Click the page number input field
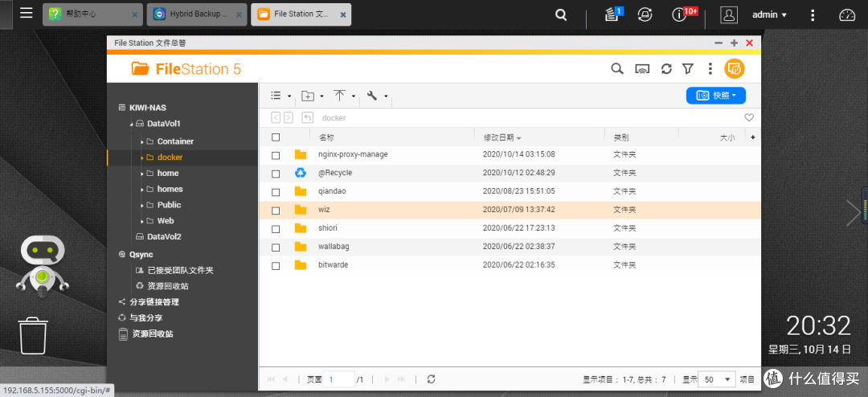Screen dimensions: 868x397 pyautogui.click(x=338, y=379)
